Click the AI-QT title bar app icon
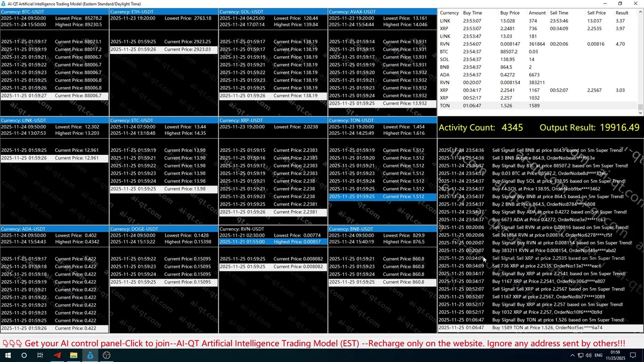The height and width of the screenshot is (362, 644). [x=4, y=4]
